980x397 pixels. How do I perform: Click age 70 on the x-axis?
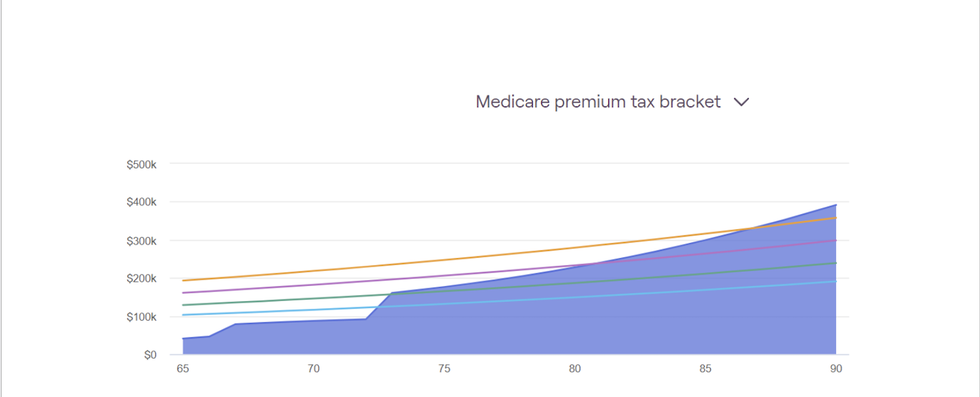pos(314,369)
